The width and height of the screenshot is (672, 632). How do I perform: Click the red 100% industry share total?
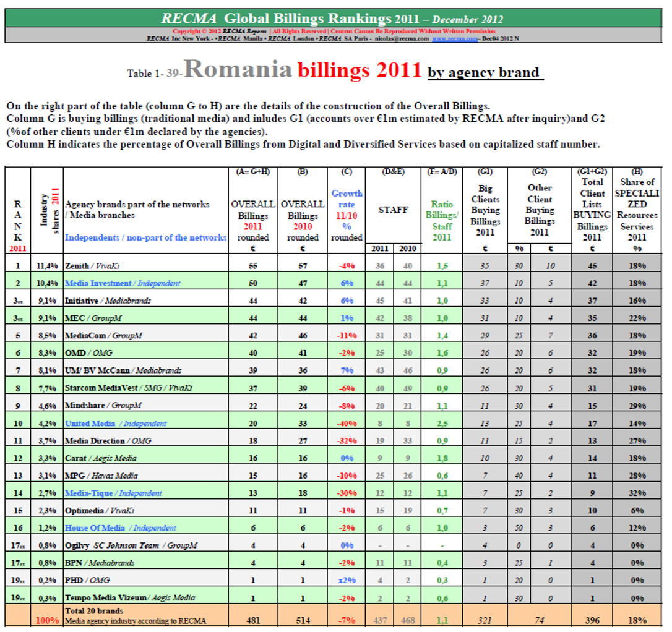pos(48,620)
